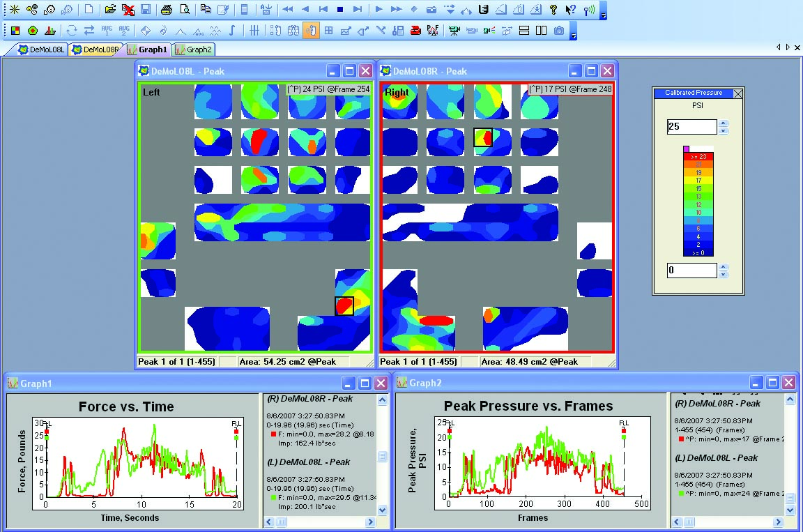This screenshot has height=532, width=803.
Task: Switch to the Graph2 tab
Action: click(x=194, y=50)
